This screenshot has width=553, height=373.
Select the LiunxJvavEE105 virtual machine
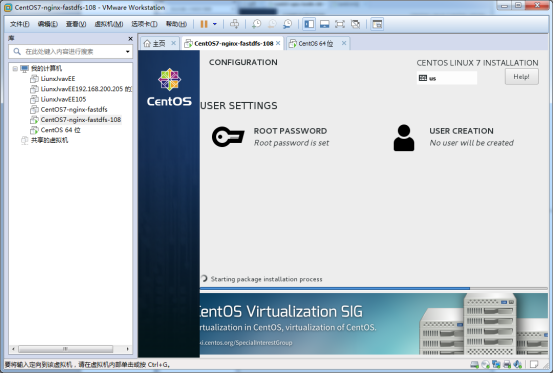63,99
